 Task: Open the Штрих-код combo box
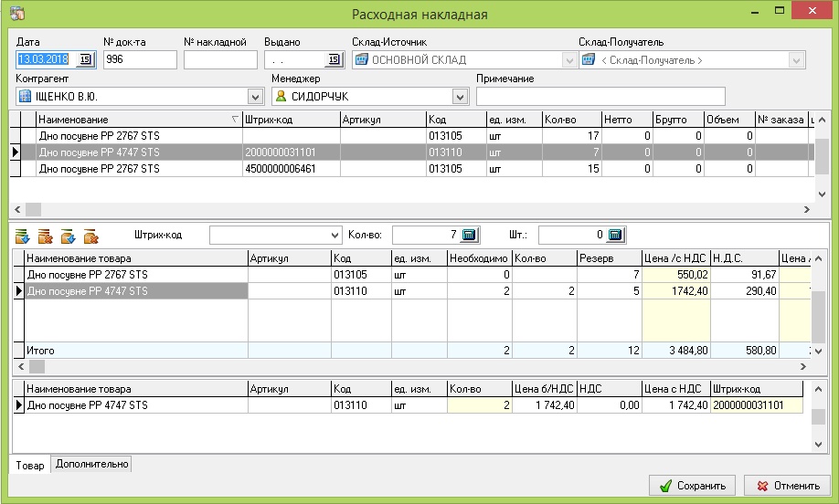[x=334, y=236]
